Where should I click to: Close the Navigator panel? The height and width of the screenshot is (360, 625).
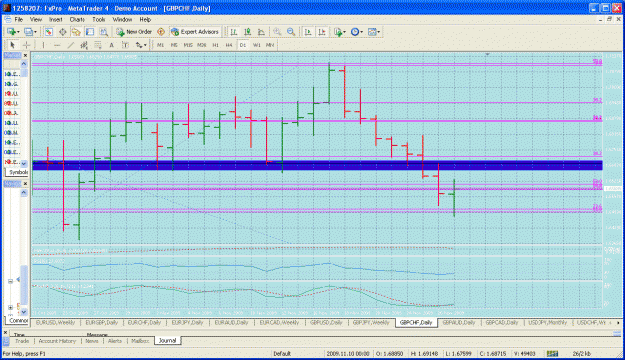(x=25, y=183)
